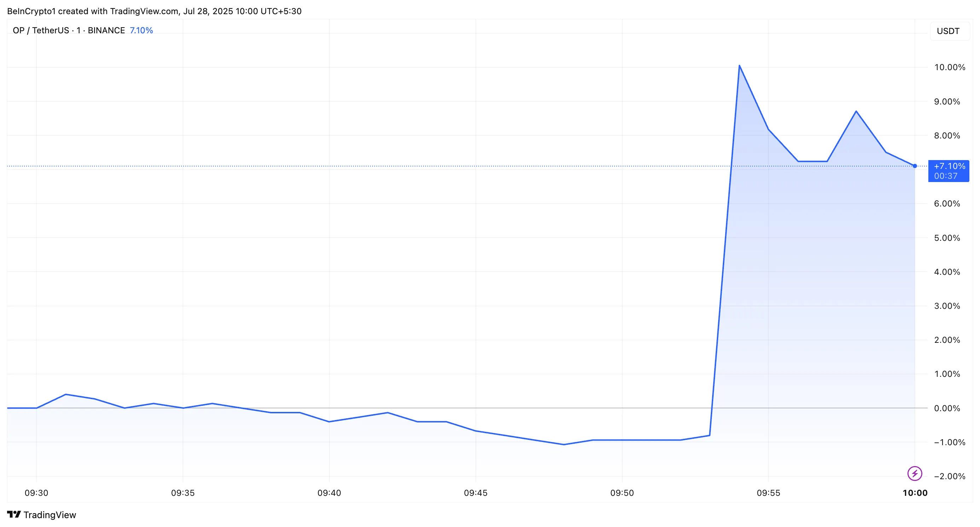The image size is (980, 527).
Task: Click the −2.00% price scale label
Action: pyautogui.click(x=950, y=476)
